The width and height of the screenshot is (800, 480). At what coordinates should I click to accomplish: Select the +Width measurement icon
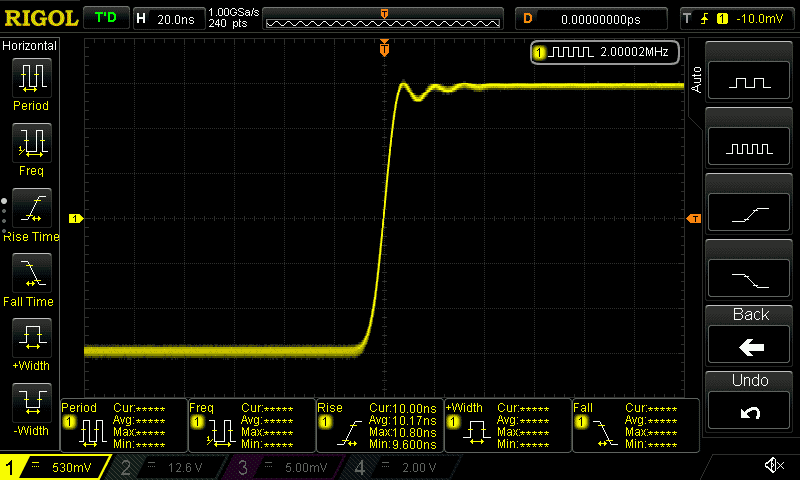[32, 338]
